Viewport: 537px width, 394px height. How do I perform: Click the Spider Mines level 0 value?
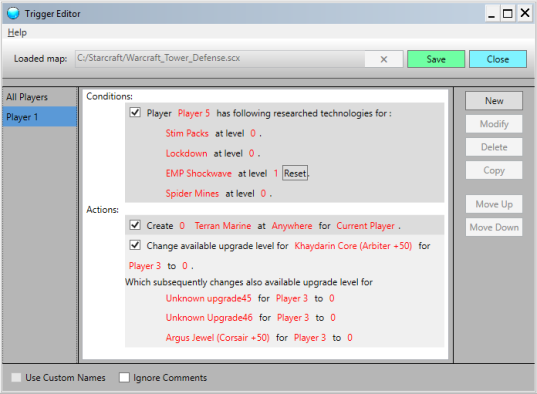coord(263,194)
